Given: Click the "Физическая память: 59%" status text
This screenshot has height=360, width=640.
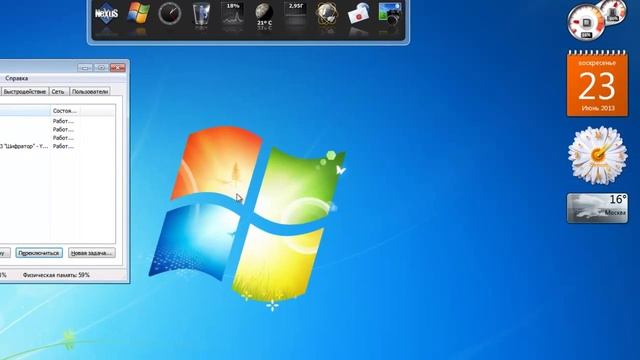Looking at the screenshot, I should tap(56, 275).
